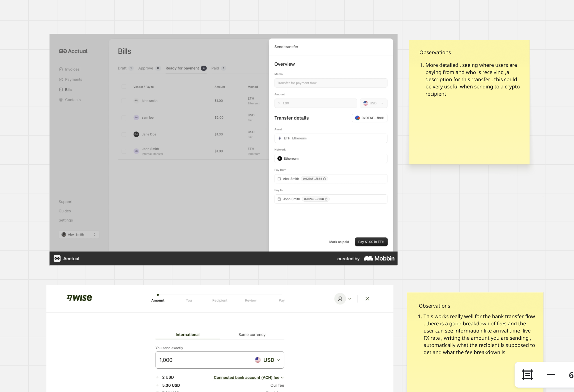This screenshot has width=574, height=392.
Task: Select the bottom Observations sticky note
Action: 475,342
